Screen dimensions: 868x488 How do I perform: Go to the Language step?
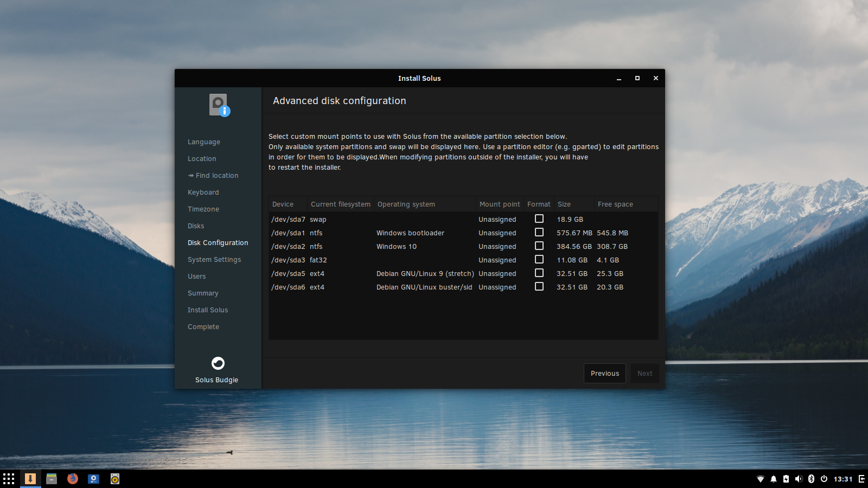pyautogui.click(x=204, y=142)
